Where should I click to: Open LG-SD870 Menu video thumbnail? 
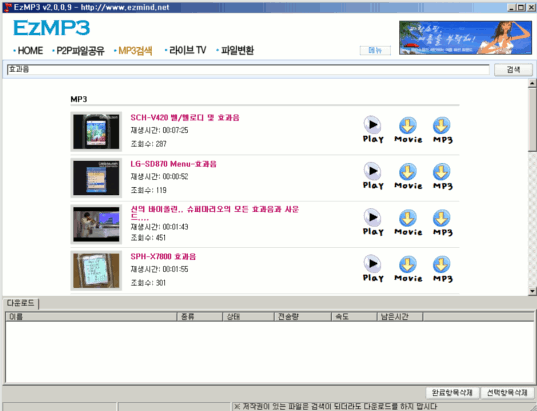pyautogui.click(x=96, y=178)
